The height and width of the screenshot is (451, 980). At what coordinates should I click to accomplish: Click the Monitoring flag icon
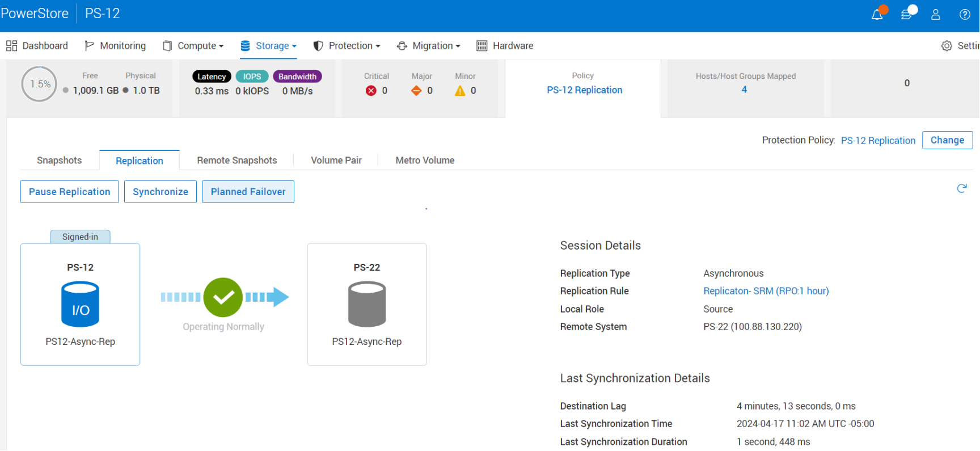click(x=89, y=46)
